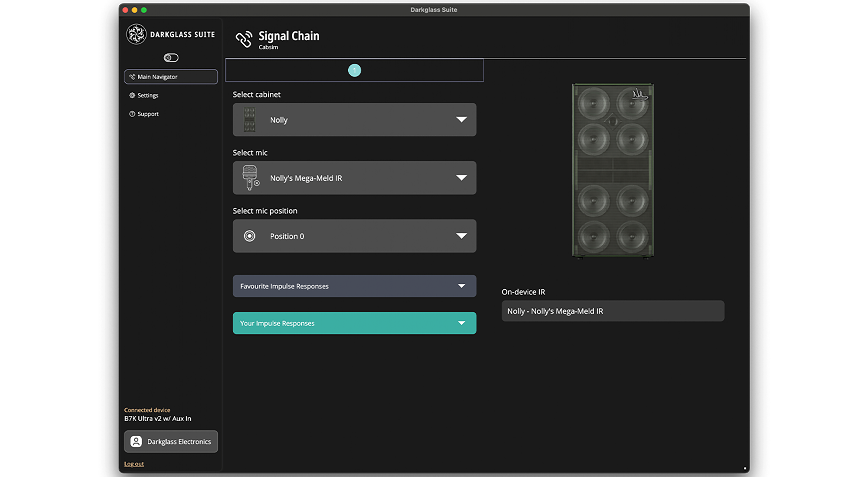Click the Darkglass Electronics account button
The height and width of the screenshot is (477, 868).
[x=171, y=441]
